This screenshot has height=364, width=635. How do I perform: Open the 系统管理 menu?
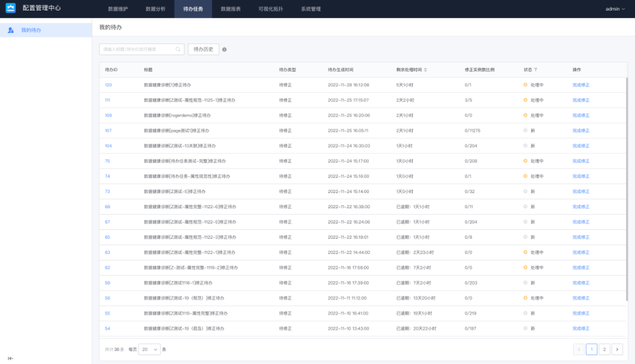coord(310,9)
